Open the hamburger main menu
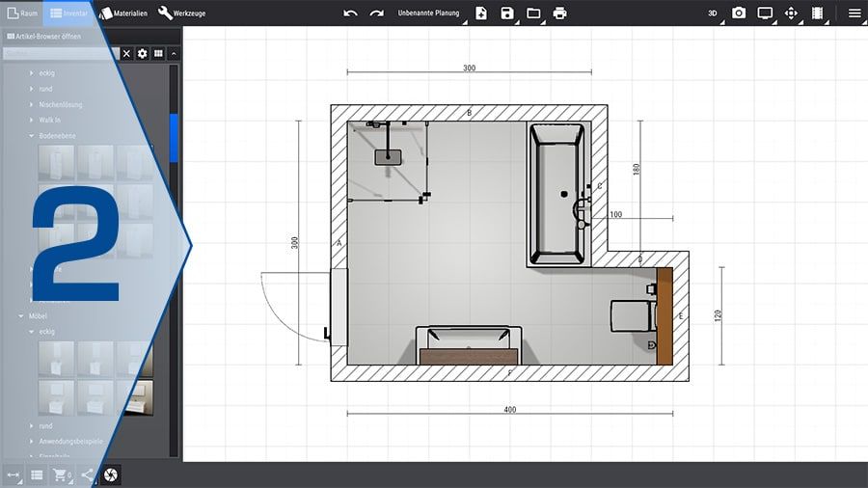This screenshot has height=488, width=868. coord(854,14)
